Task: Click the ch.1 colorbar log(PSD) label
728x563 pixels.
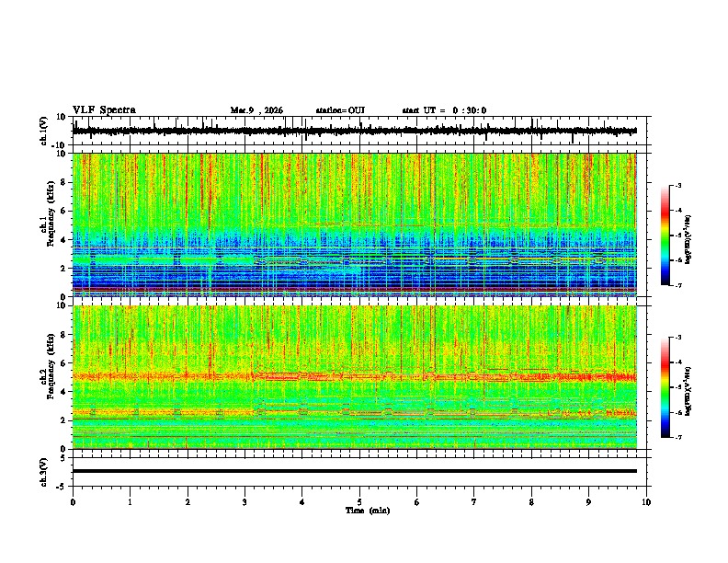Action: pyautogui.click(x=688, y=239)
